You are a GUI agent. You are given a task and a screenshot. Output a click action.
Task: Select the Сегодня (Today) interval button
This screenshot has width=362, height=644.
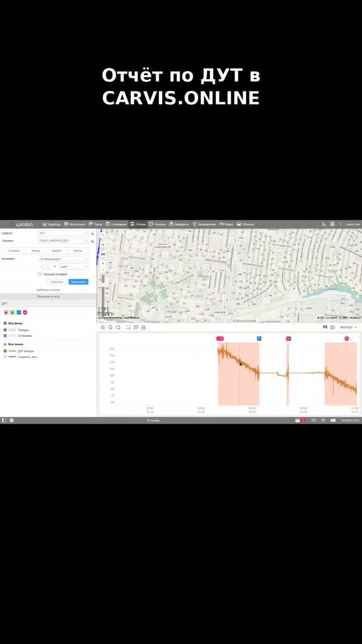click(14, 250)
